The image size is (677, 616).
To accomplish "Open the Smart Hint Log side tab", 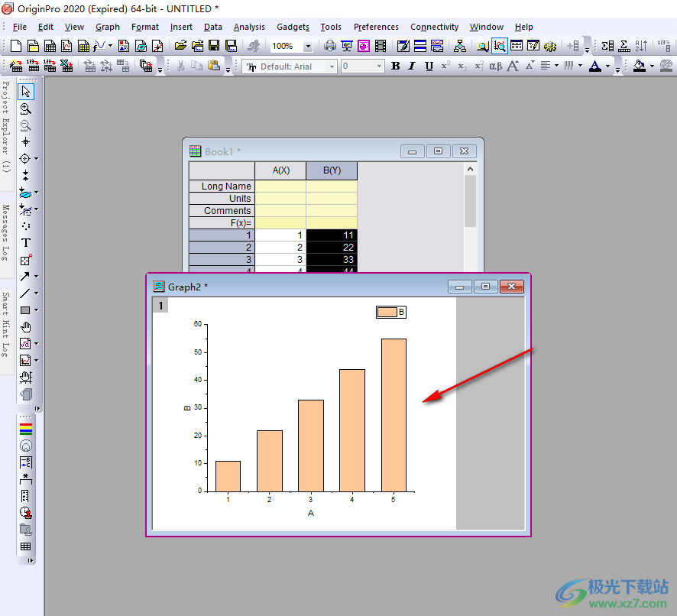I will click(6, 324).
